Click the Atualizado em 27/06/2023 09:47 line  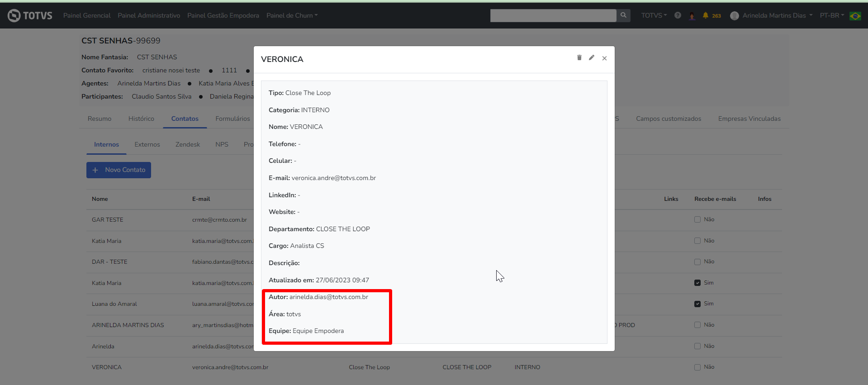(x=319, y=280)
